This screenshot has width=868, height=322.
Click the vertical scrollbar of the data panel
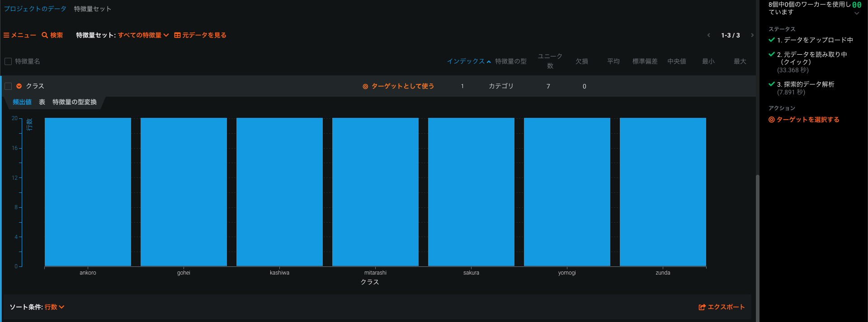pyautogui.click(x=757, y=248)
